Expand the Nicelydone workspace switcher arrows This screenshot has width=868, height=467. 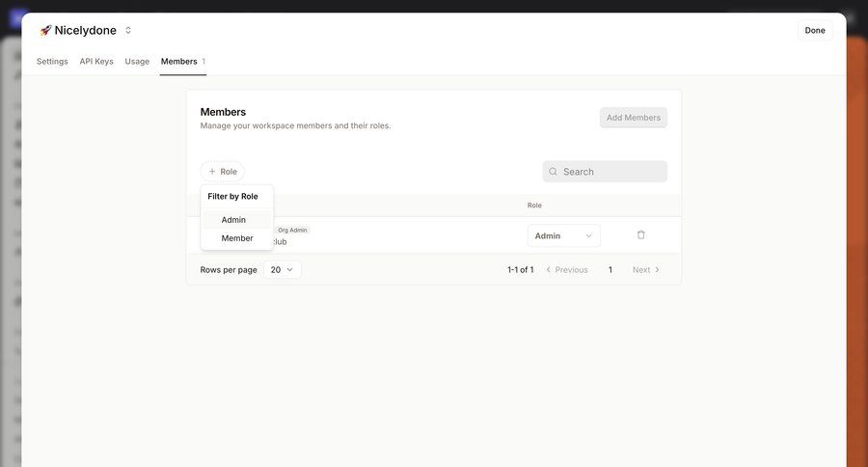point(128,30)
